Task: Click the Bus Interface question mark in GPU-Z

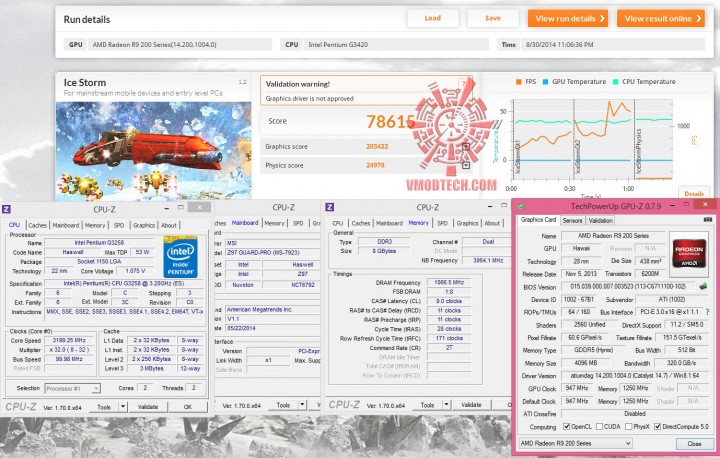Action: (x=707, y=312)
